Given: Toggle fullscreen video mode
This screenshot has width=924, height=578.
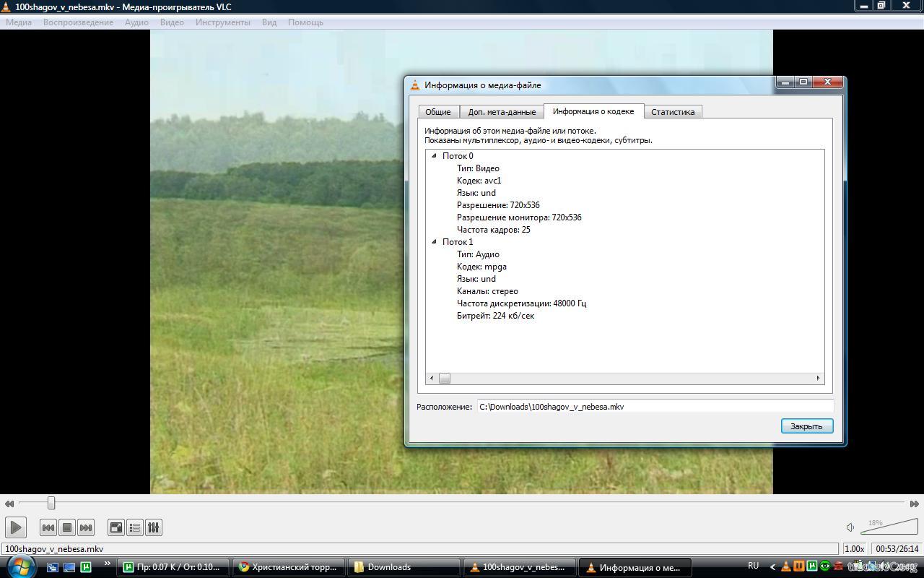Looking at the screenshot, I should [116, 527].
